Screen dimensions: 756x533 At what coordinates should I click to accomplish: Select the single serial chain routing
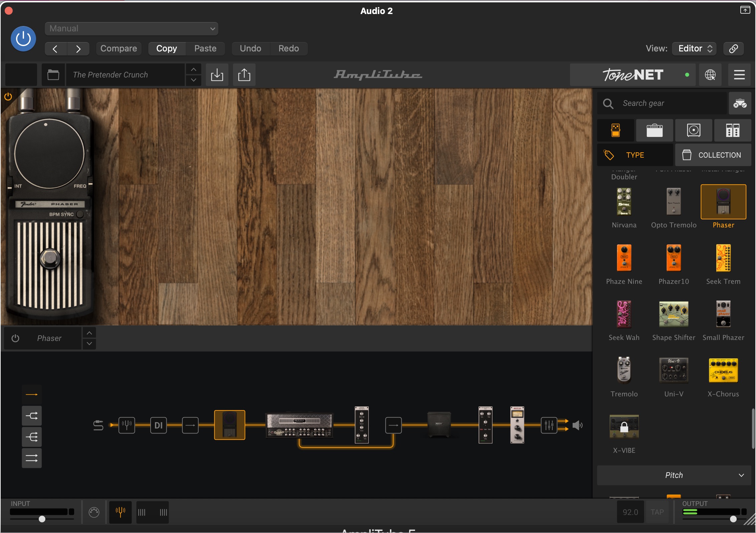coord(32,394)
